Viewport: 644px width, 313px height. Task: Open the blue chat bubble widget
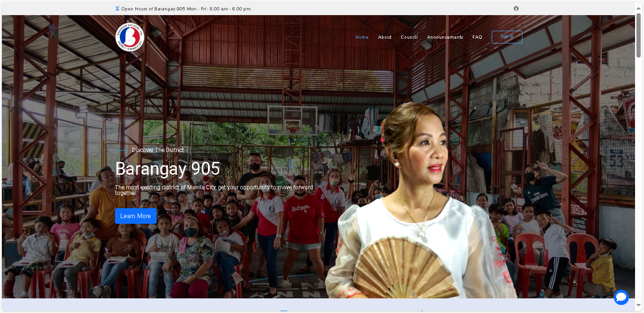pos(621,297)
